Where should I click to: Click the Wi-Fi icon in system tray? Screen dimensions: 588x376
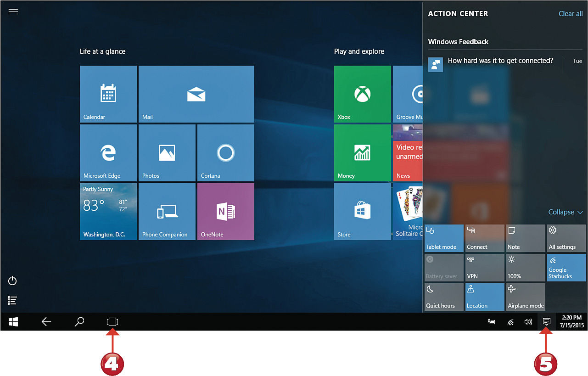tap(510, 322)
